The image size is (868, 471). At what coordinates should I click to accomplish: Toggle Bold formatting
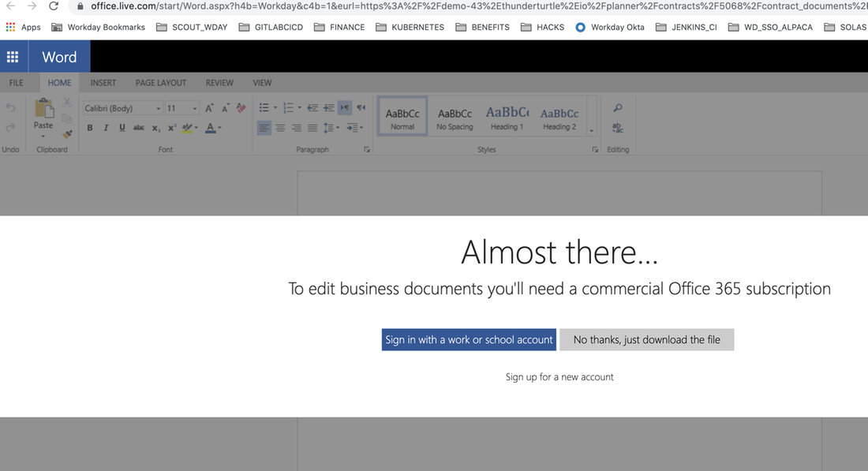pyautogui.click(x=89, y=127)
